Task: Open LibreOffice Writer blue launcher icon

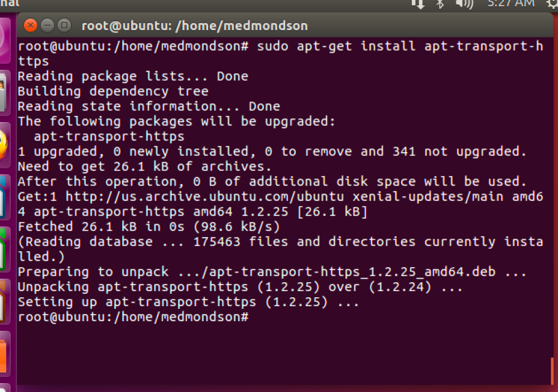Action: click(4, 196)
